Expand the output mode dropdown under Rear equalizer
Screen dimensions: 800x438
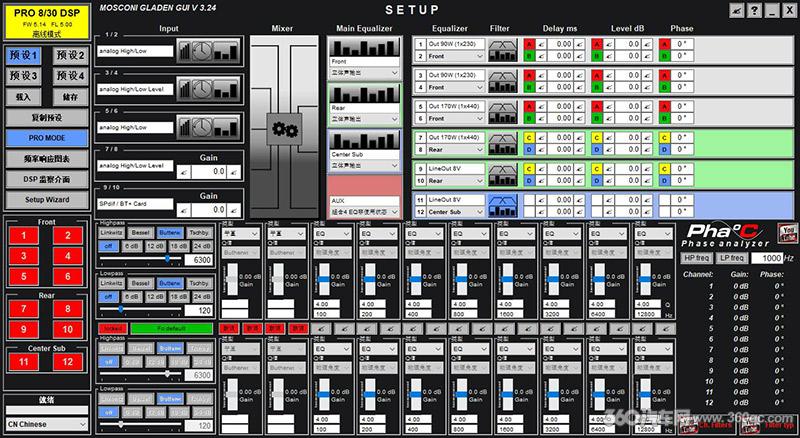click(364, 119)
